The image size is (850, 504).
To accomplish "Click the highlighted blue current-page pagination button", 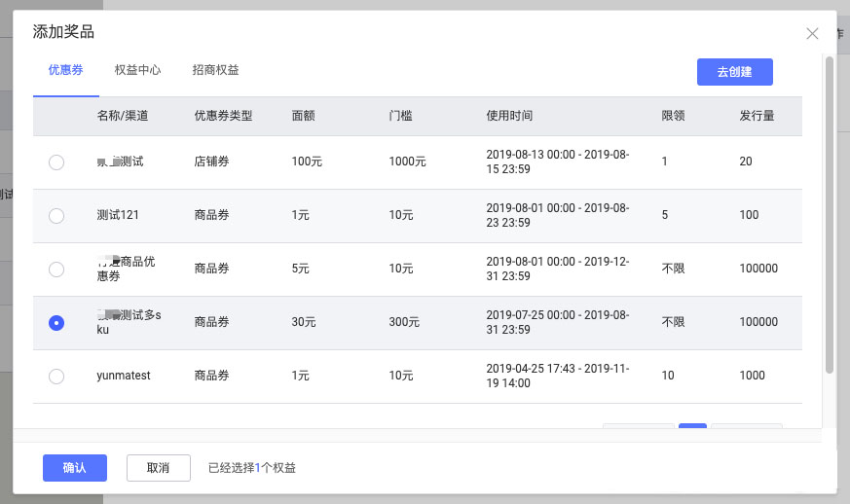I will (692, 427).
